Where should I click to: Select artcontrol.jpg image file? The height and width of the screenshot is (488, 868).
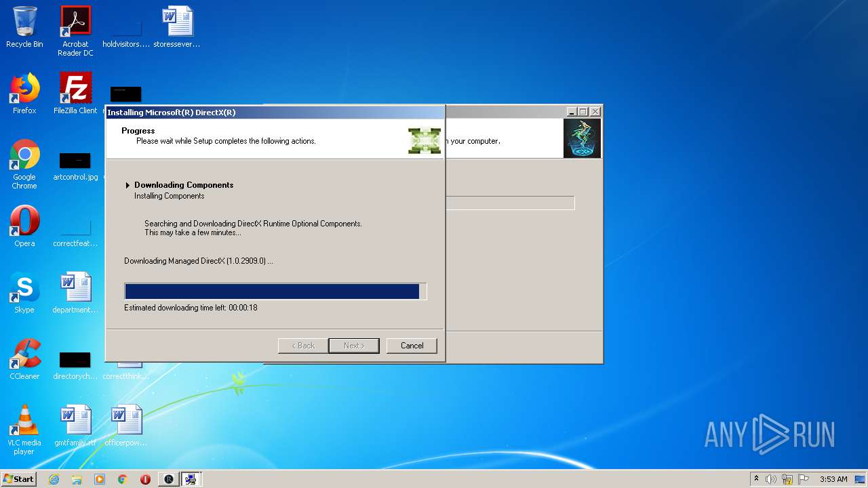click(x=75, y=167)
